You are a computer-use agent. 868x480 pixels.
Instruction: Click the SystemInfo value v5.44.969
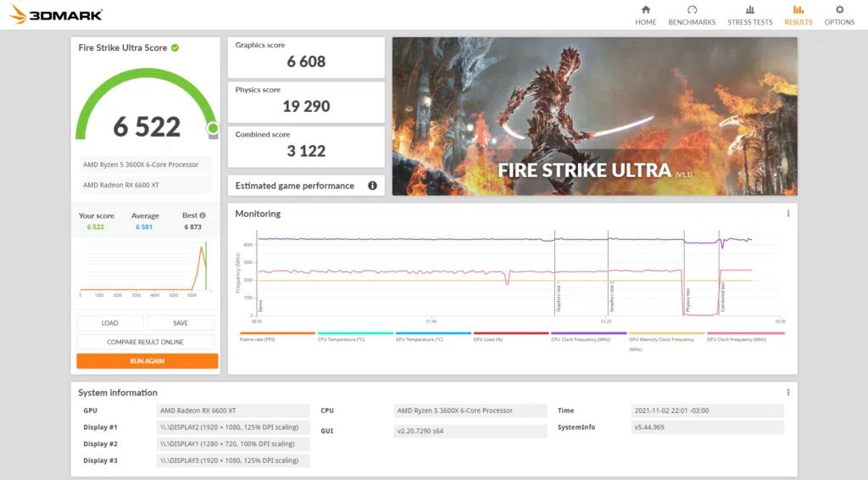point(708,427)
